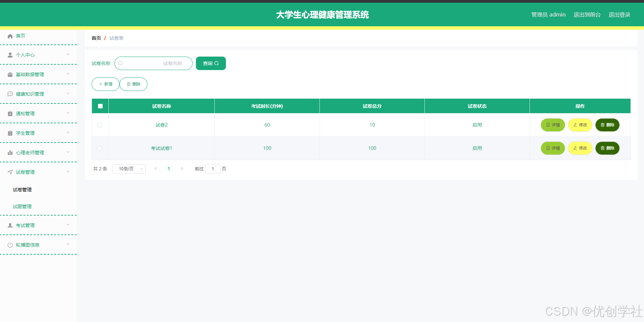The width and height of the screenshot is (644, 322).
Task: Click the 通知管理 notification icon
Action: (x=10, y=113)
